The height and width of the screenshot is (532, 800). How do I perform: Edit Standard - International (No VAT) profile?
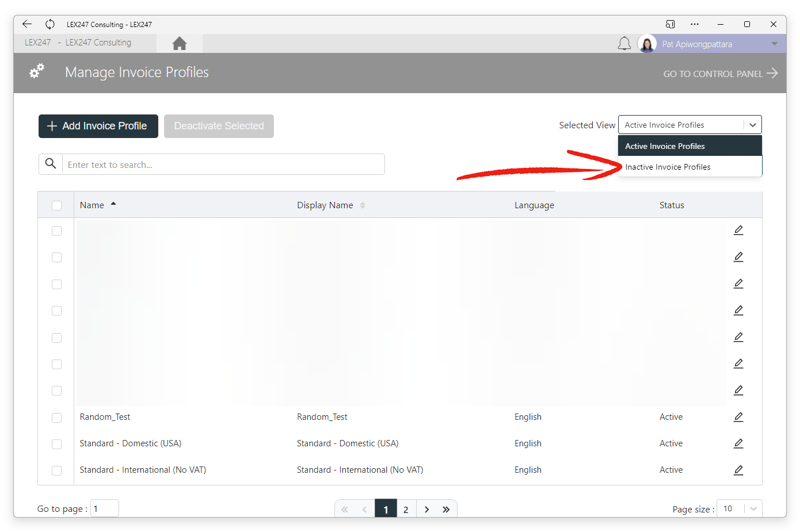(x=738, y=470)
